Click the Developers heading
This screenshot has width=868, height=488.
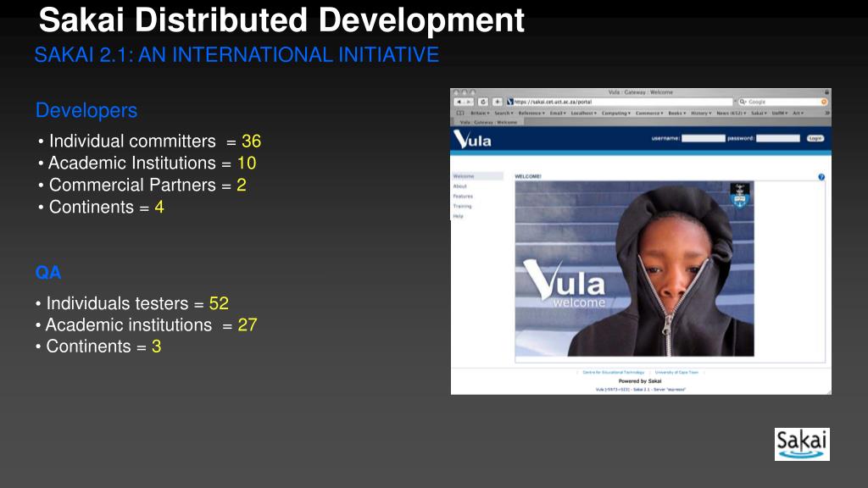[x=86, y=111]
